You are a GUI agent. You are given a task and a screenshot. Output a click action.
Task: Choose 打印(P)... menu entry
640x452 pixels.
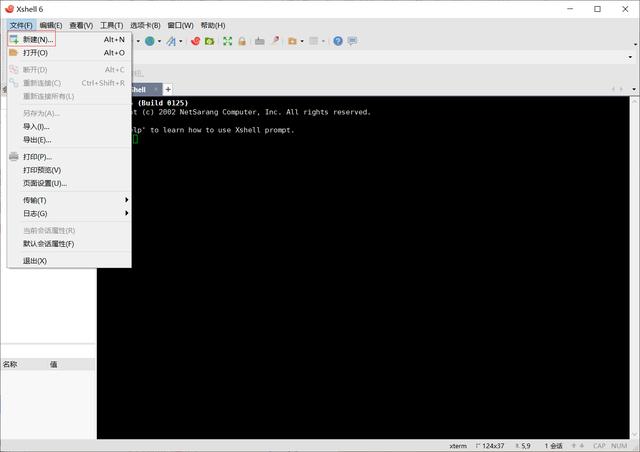click(x=69, y=157)
